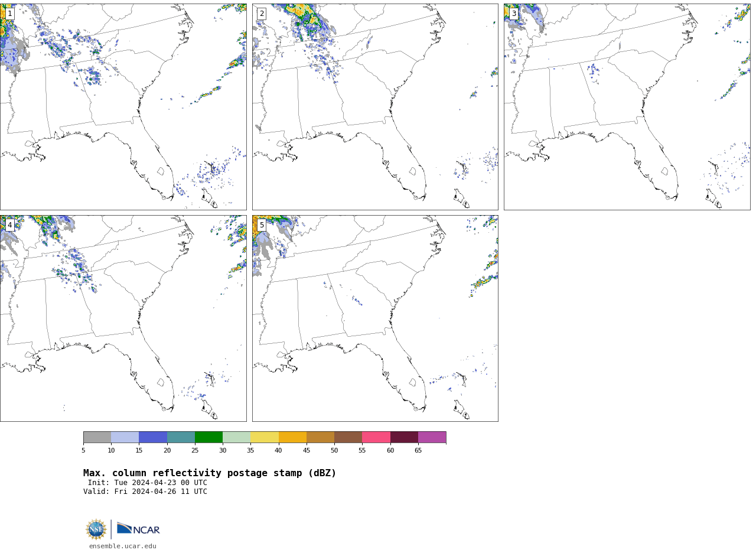Click the 'Init: Tue 2024-04-23 00 UTC' line
Image resolution: width=756 pixels, height=553 pixels.
[x=148, y=483]
